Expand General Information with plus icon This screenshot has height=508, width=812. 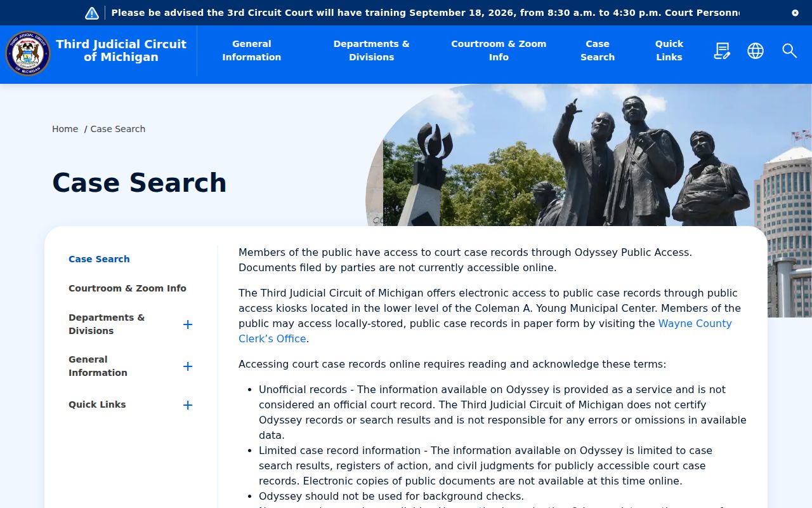click(188, 366)
